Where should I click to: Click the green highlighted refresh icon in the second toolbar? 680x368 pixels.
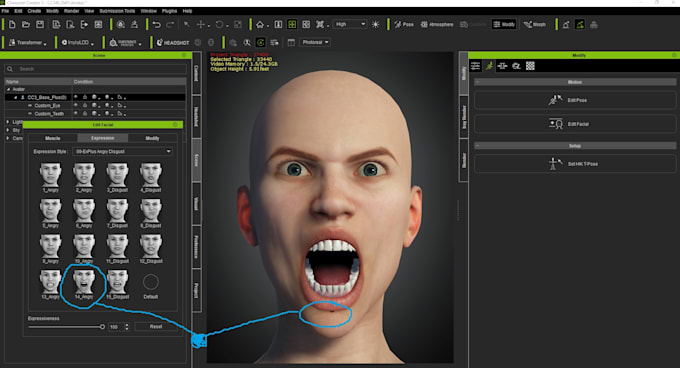(x=260, y=42)
